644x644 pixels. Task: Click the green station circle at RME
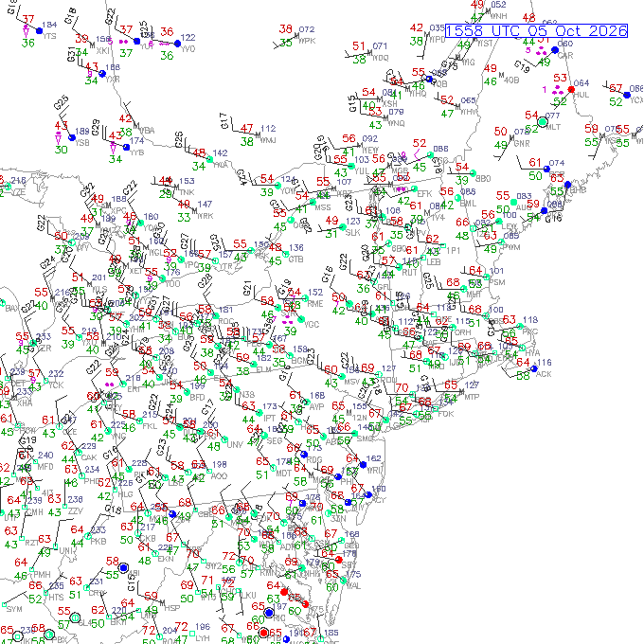305,298
